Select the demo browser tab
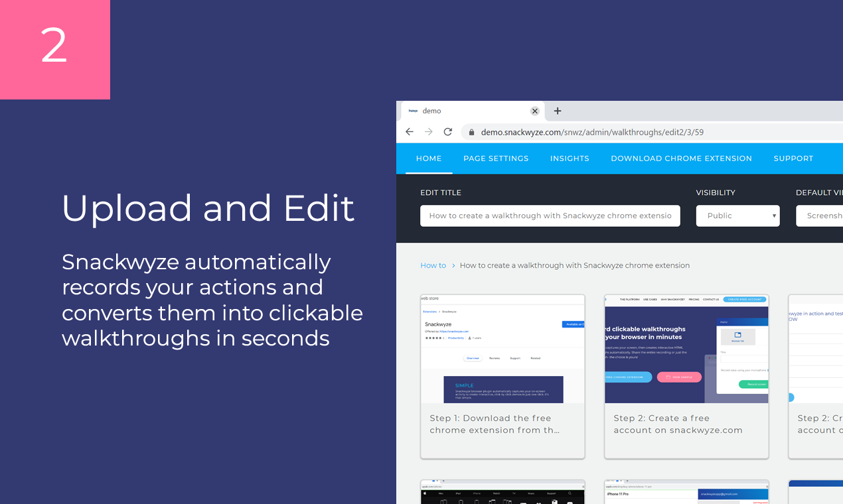Image resolution: width=843 pixels, height=504 pixels. [x=473, y=111]
